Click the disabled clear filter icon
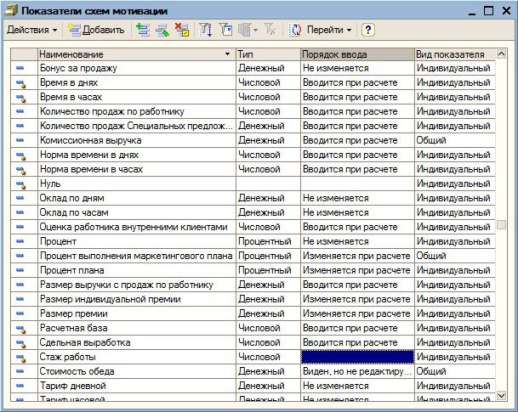This screenshot has width=518, height=412. tap(270, 30)
